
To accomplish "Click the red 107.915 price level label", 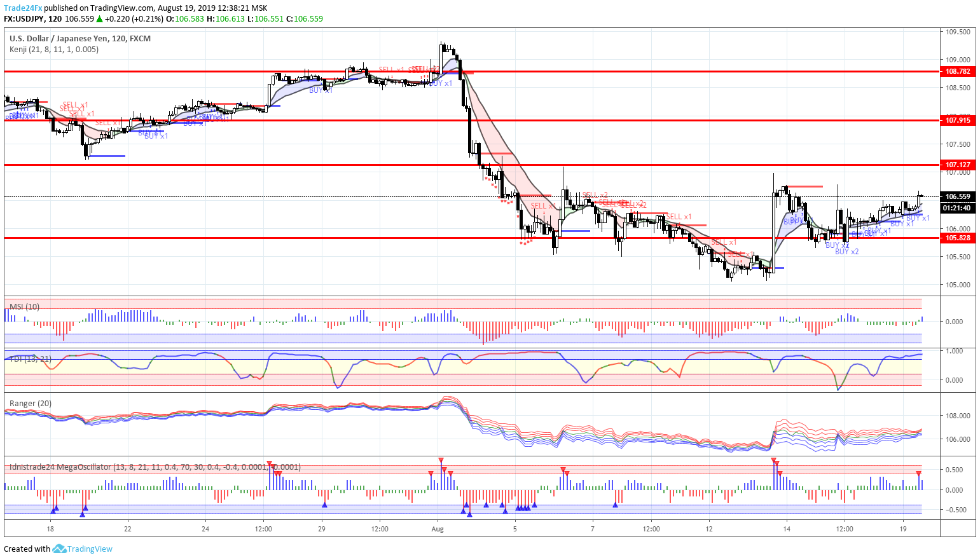I will click(x=958, y=120).
